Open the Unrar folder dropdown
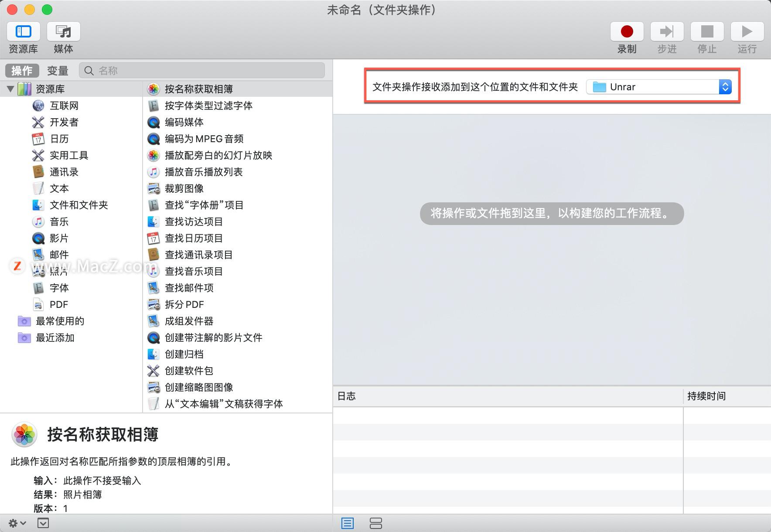This screenshot has width=771, height=532. [724, 87]
